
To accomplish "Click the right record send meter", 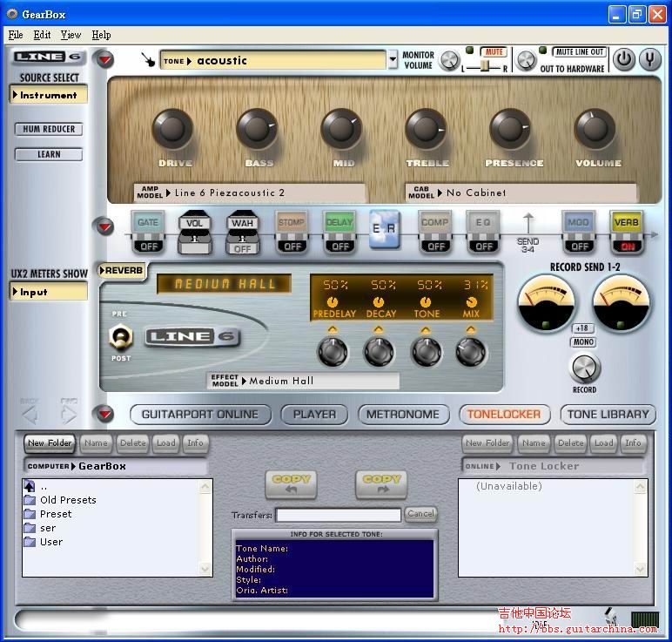I will (621, 303).
